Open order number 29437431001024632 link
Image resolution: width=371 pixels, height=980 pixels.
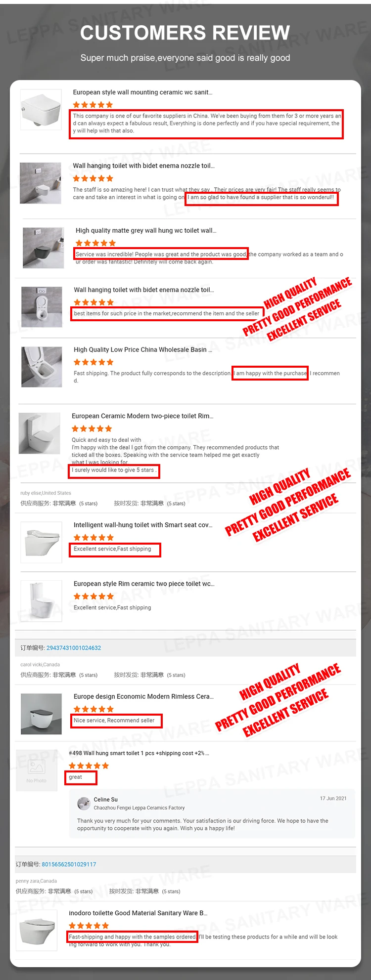pos(74,648)
